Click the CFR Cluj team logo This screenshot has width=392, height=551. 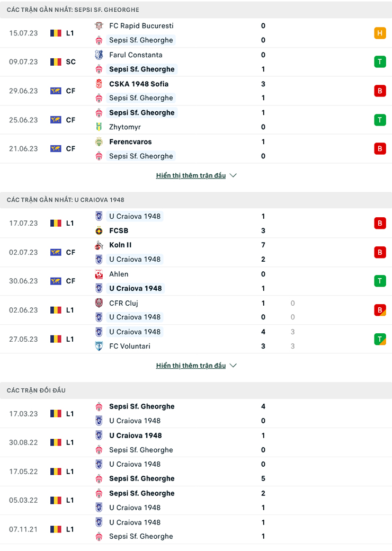pyautogui.click(x=99, y=303)
